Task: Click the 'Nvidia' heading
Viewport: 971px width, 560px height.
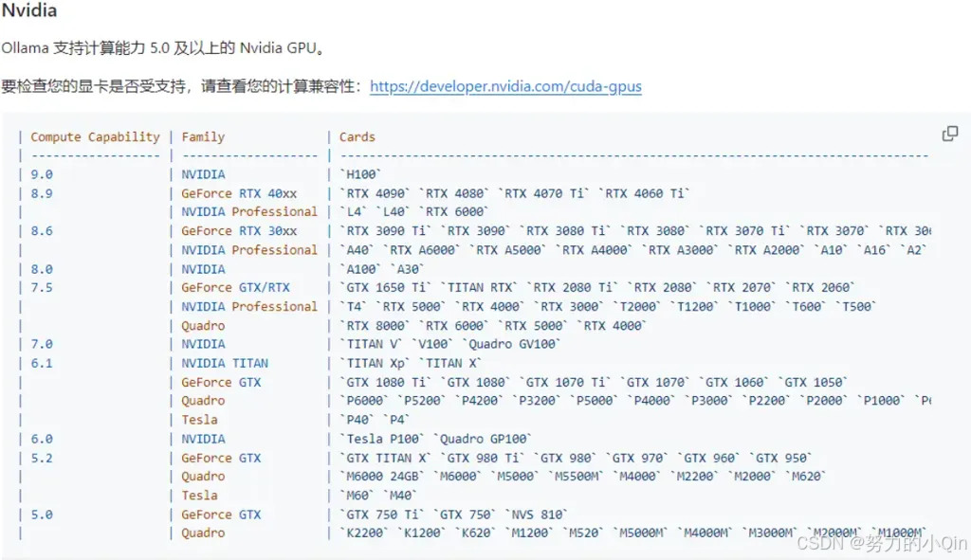Action: pyautogui.click(x=29, y=10)
